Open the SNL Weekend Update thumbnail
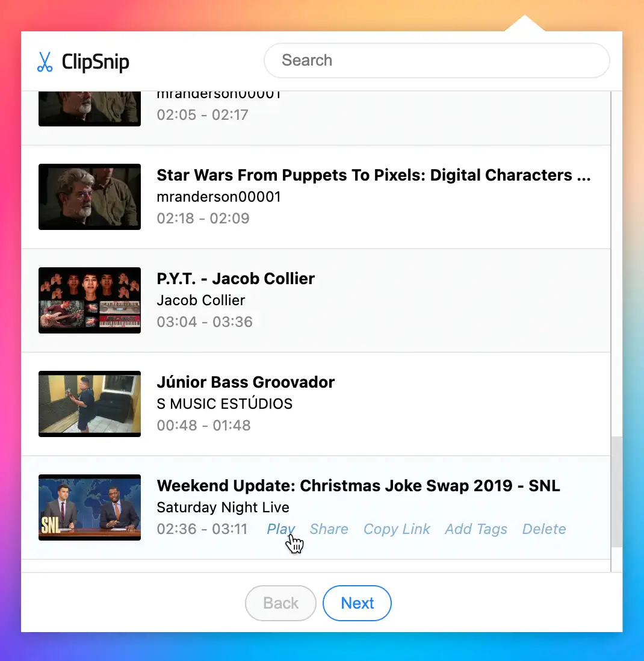Viewport: 644px width, 661px height. pyautogui.click(x=89, y=507)
